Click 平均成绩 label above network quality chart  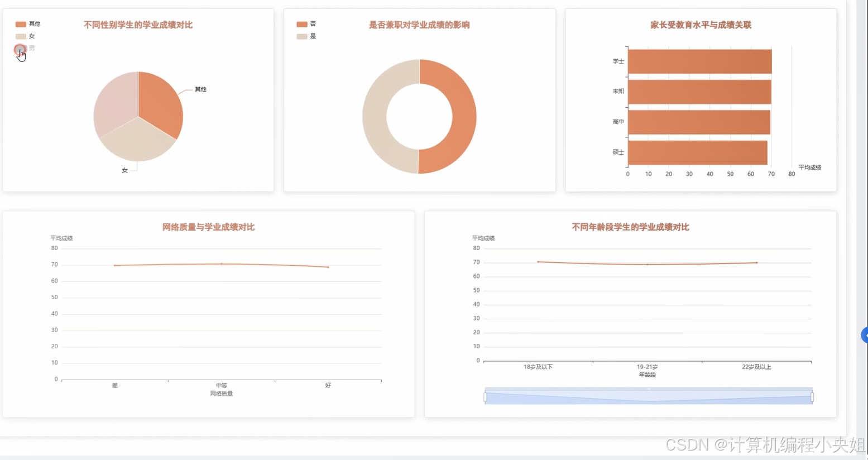tap(61, 238)
